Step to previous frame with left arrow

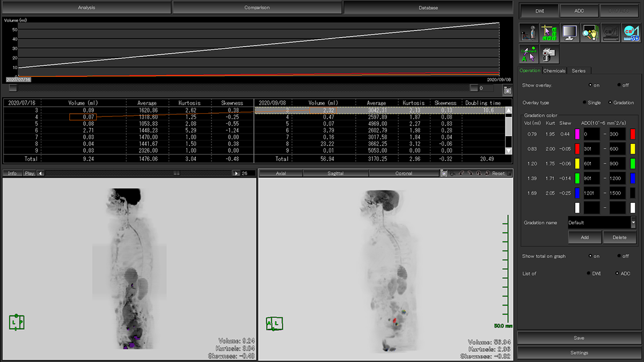pos(41,173)
